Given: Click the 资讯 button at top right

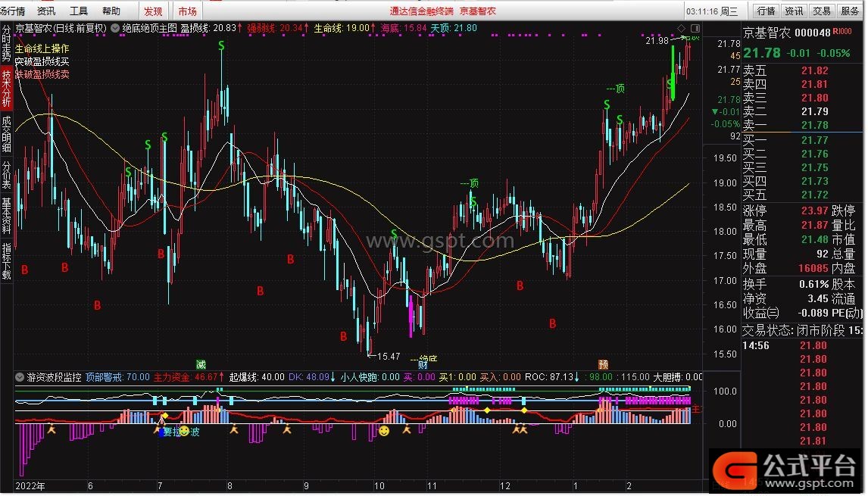Looking at the screenshot, I should 794,11.
